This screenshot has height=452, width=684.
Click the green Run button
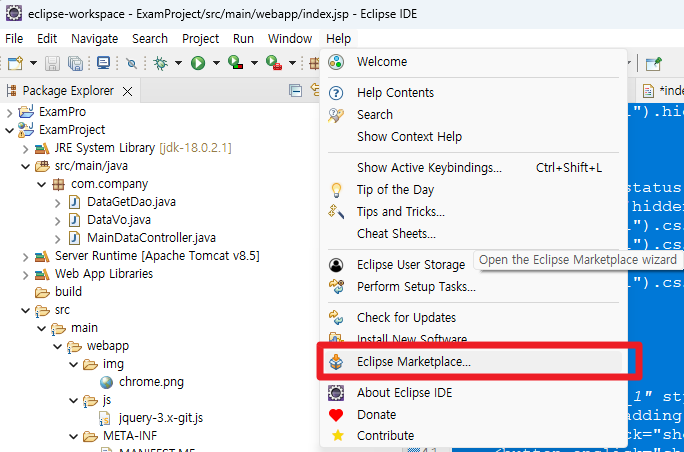198,64
